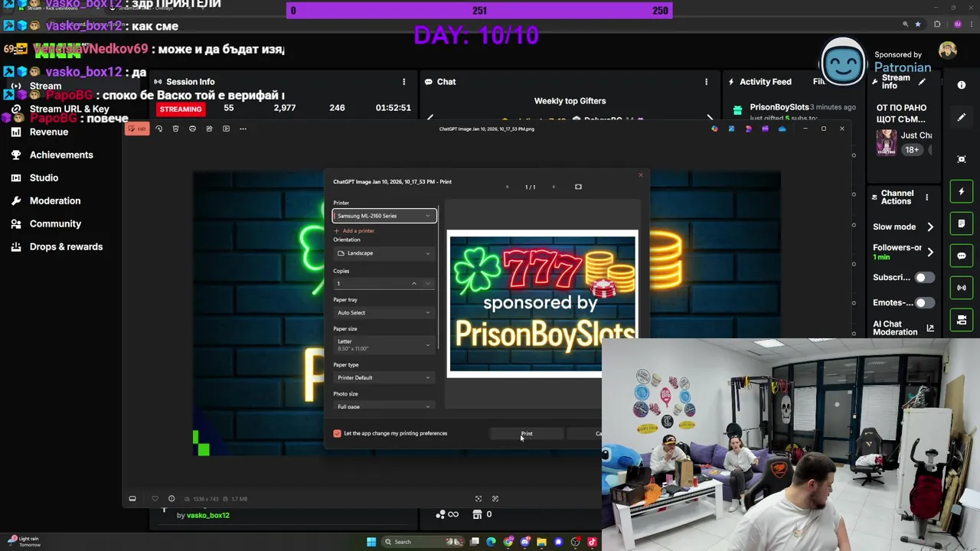Click the print preview thumbnail image
980x551 pixels.
(x=542, y=304)
